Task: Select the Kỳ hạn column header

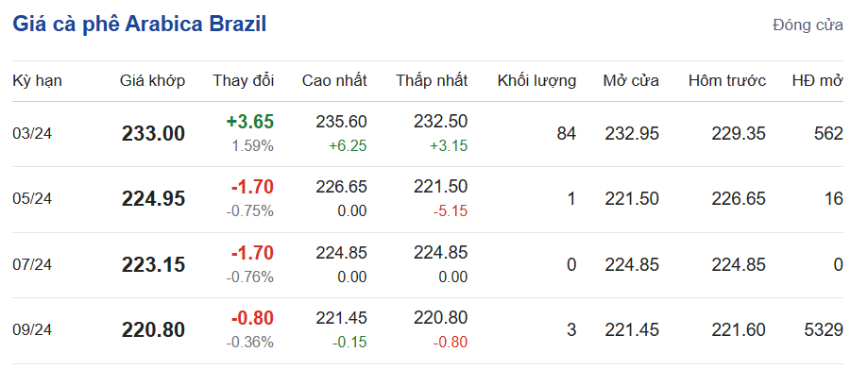Action: pos(37,80)
